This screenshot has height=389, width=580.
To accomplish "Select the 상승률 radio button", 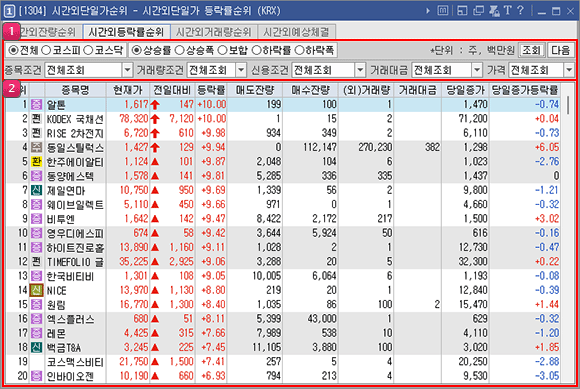I will [x=136, y=50].
